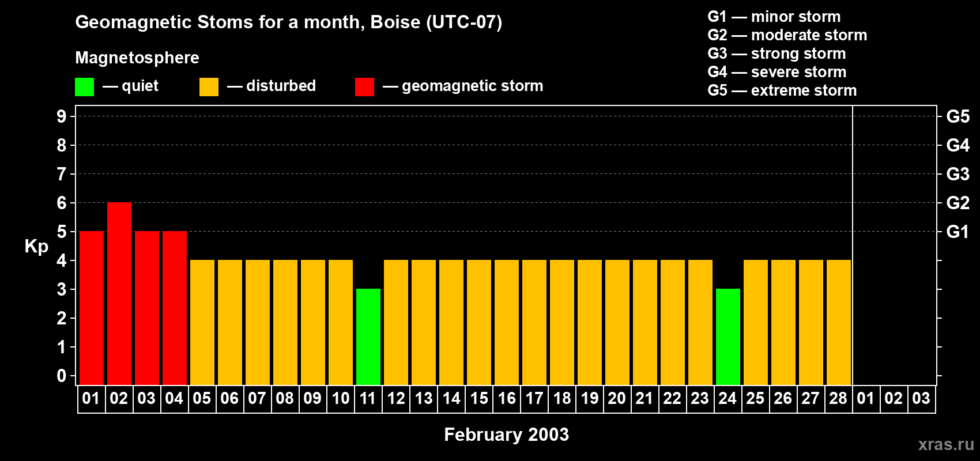Select the "G5 — extreme storm" line
This screenshot has height=461, width=980.
[782, 90]
